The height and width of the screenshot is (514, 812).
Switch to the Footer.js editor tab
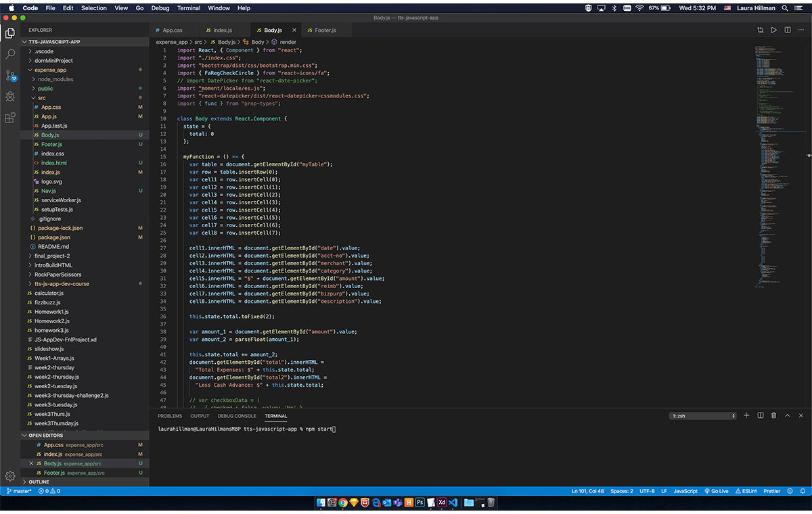point(325,30)
